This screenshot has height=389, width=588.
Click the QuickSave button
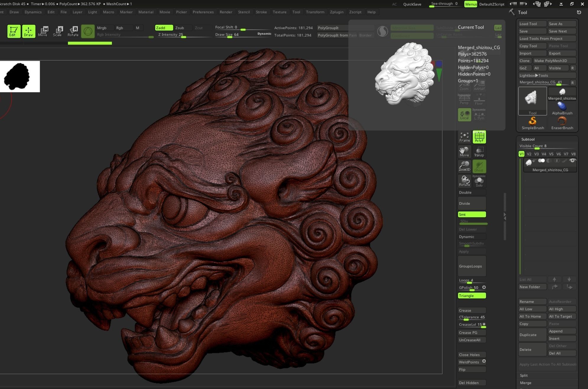pyautogui.click(x=412, y=4)
